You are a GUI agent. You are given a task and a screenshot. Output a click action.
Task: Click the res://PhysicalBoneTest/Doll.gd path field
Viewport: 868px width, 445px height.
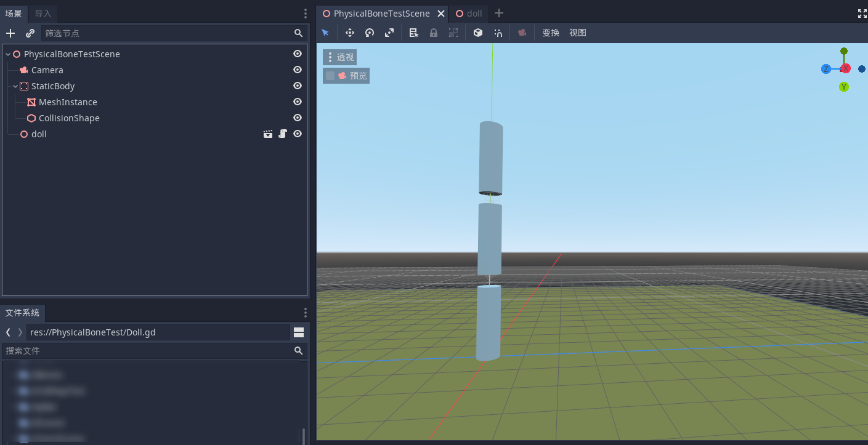158,332
